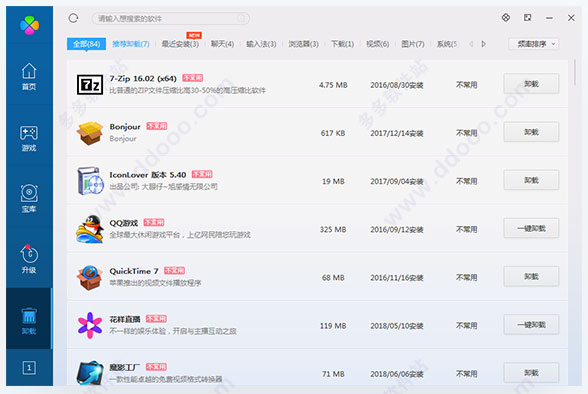The height and width of the screenshot is (394, 588).
Task: Open the skin settings icon in title bar
Action: (506, 18)
